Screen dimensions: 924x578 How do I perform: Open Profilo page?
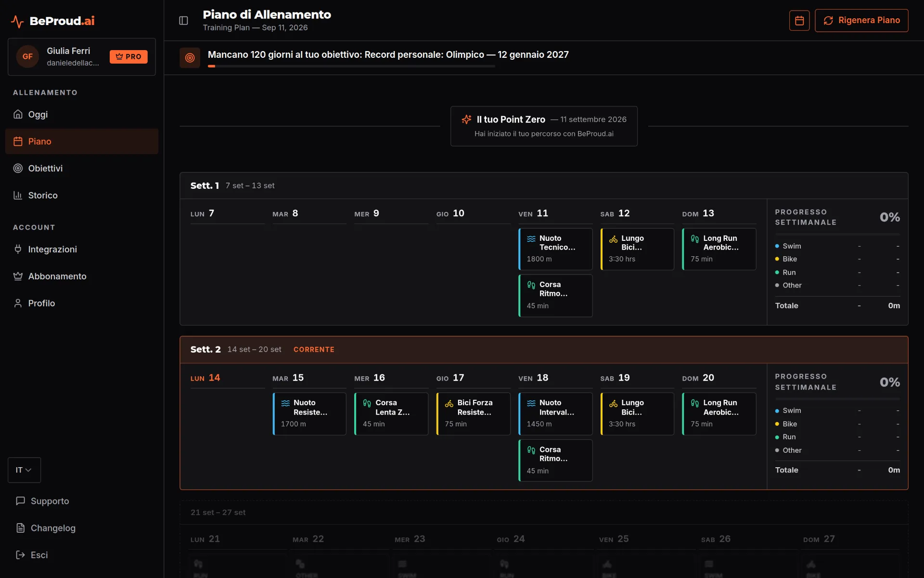[x=82, y=303]
